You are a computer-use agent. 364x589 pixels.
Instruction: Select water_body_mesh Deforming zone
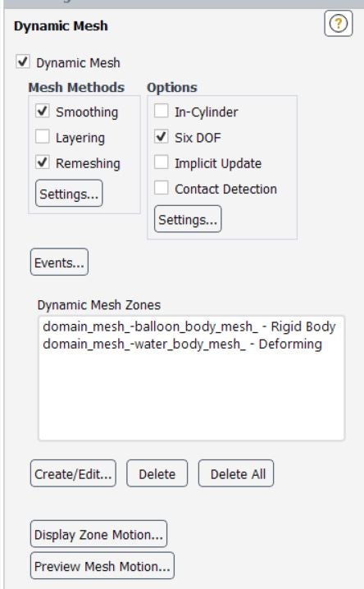pos(182,344)
